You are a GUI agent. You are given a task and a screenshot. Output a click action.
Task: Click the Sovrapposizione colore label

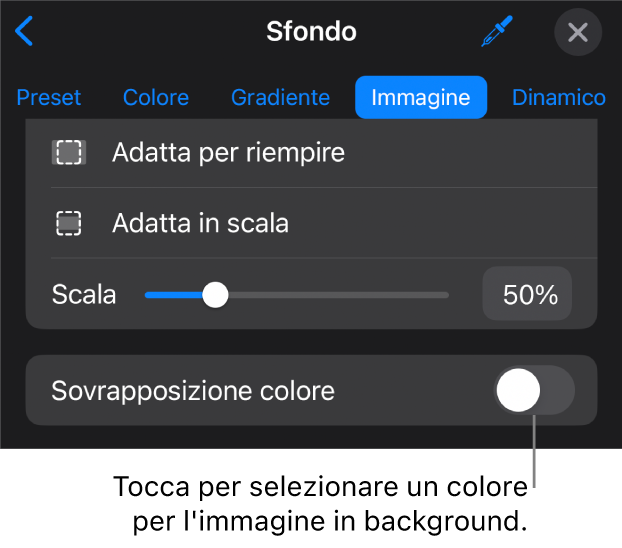193,390
